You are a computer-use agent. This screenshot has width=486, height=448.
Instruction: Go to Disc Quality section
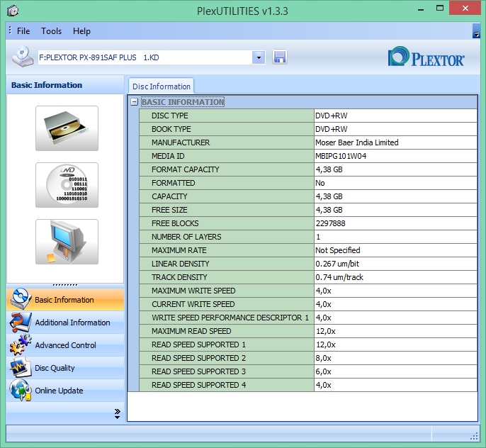(65, 368)
